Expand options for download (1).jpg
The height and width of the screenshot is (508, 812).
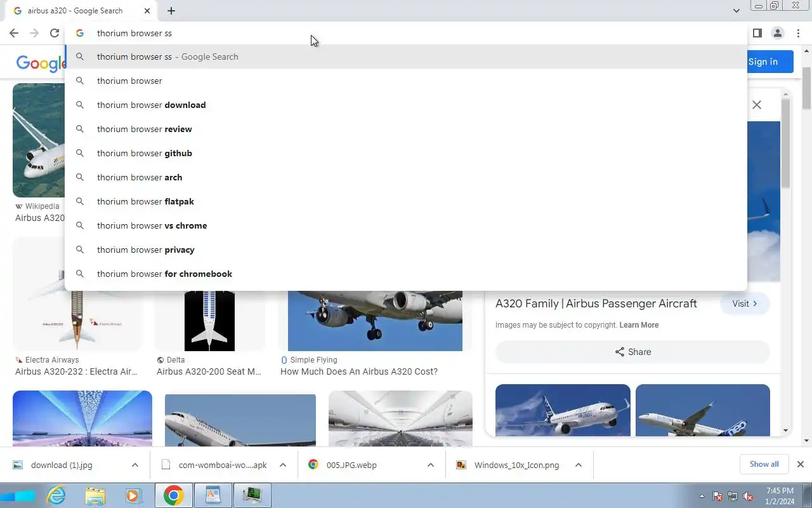tap(135, 465)
